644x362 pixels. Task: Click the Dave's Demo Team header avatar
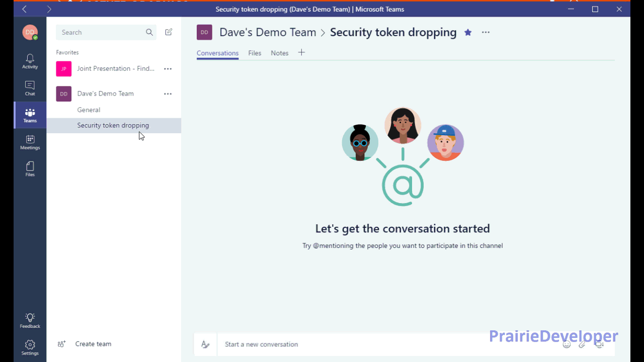(204, 32)
